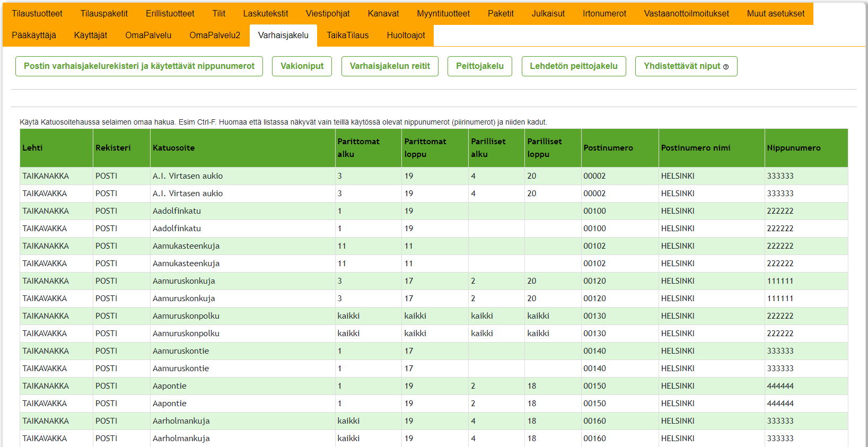Select Aamuruskontie in the TAIKANAKKA row
The image size is (868, 447).
[x=181, y=351]
